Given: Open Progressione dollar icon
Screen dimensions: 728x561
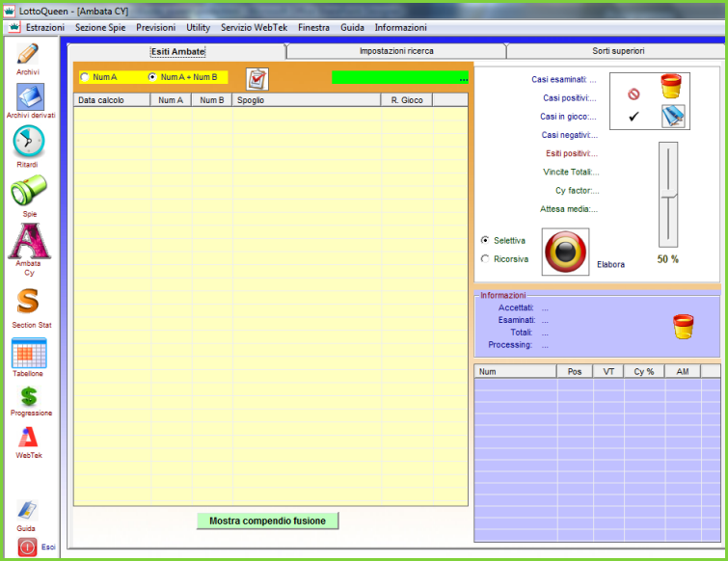Looking at the screenshot, I should [29, 397].
